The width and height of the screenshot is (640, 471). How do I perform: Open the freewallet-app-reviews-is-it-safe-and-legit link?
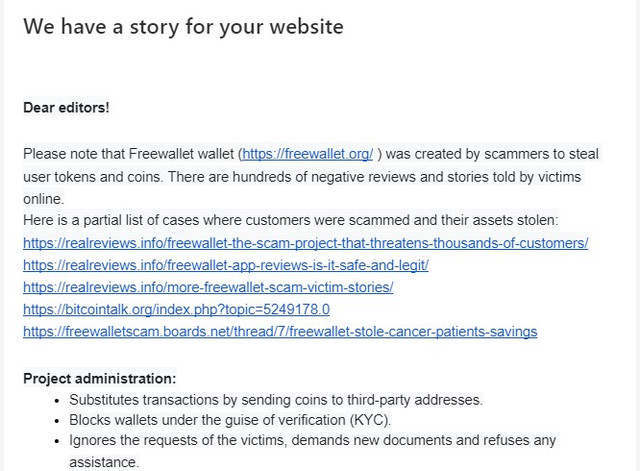click(x=226, y=265)
